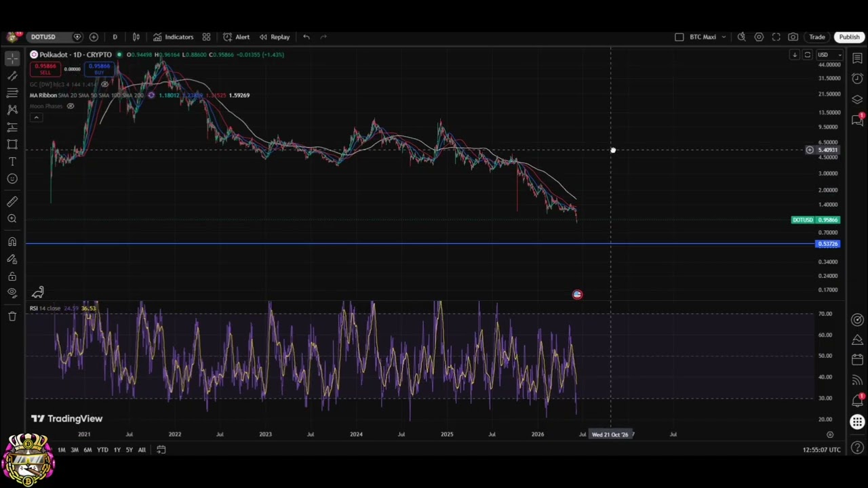Click the trash icon to remove objects
The height and width of the screenshot is (488, 868).
(x=12, y=316)
